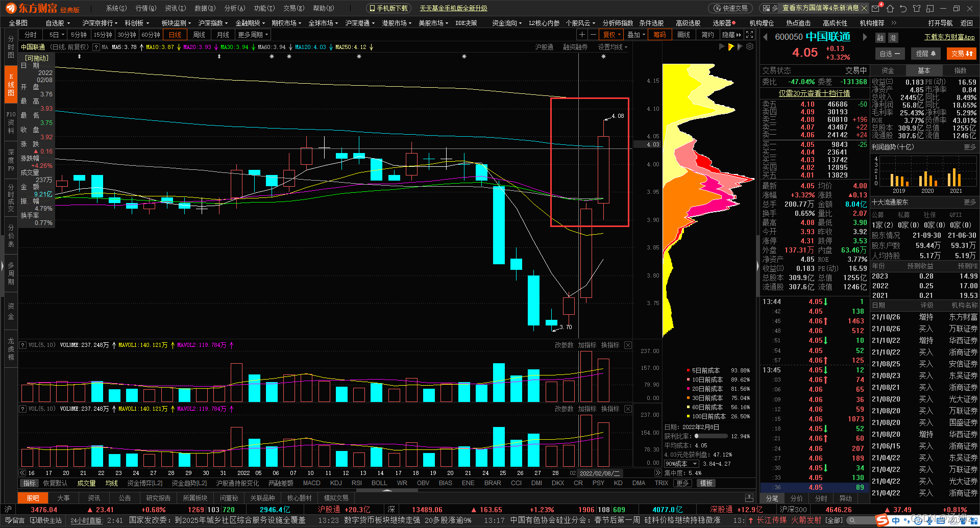Image resolution: width=980 pixels, height=528 pixels.
Task: Click the yellow play arrow icon above chip chart
Action: click(731, 47)
